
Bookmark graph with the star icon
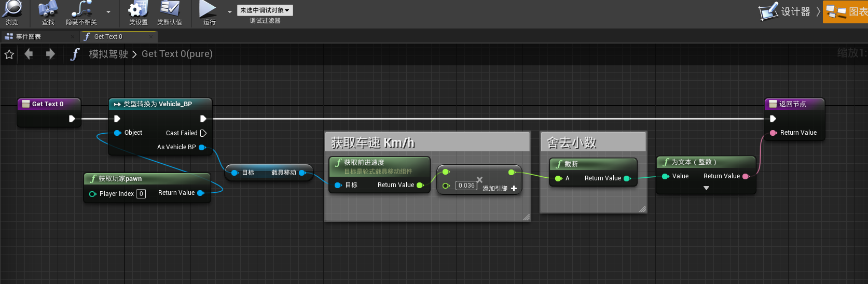[9, 54]
